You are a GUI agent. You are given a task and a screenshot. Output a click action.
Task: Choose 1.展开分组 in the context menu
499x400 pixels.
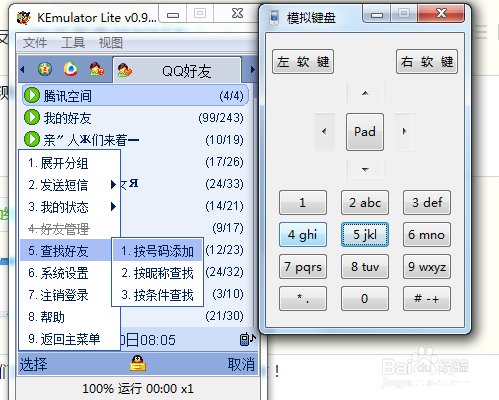[x=69, y=163]
